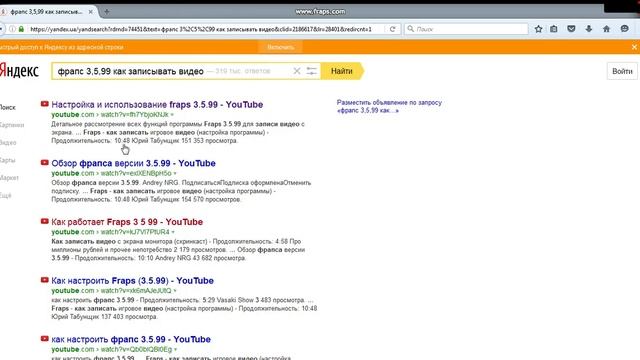Image resolution: width=640 pixels, height=360 pixels.
Task: Click the site information icon
Action: [12, 29]
